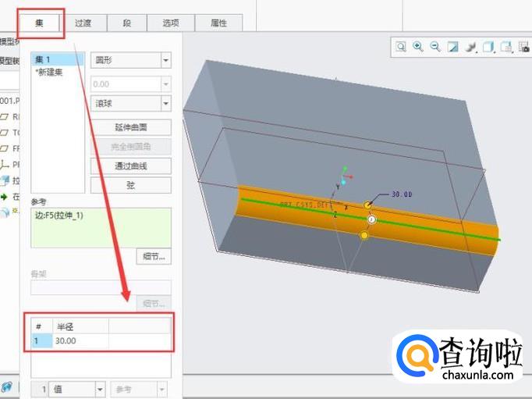Open the 值 radius type dropdown

100,389
